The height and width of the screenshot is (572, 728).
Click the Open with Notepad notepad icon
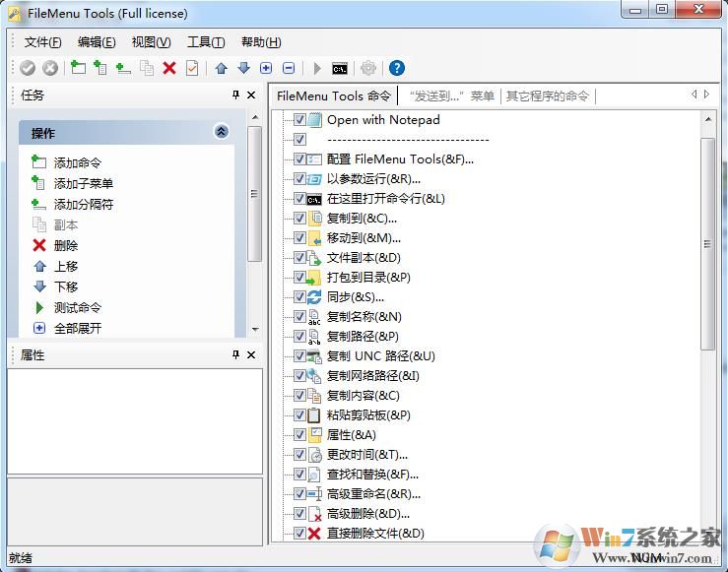315,120
